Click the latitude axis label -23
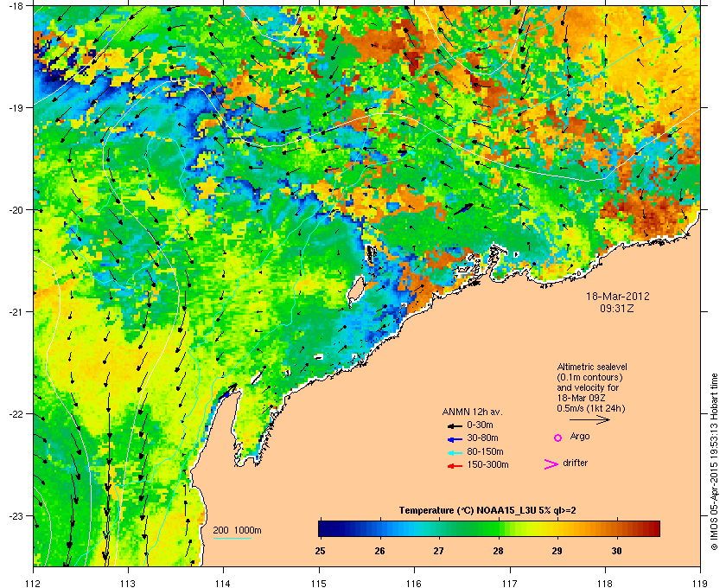The width and height of the screenshot is (726, 588). [16, 515]
